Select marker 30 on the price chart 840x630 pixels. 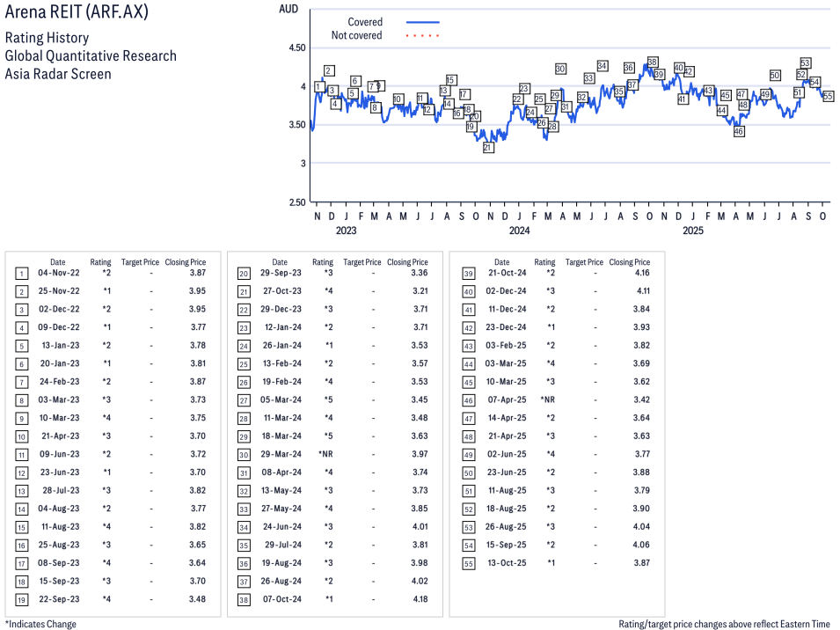coord(560,69)
